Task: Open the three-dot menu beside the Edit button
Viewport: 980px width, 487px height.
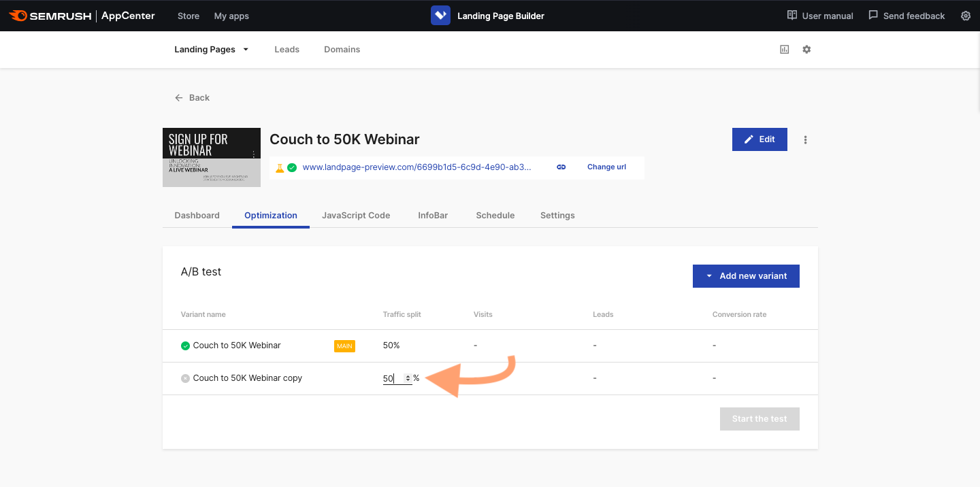Action: pos(805,139)
